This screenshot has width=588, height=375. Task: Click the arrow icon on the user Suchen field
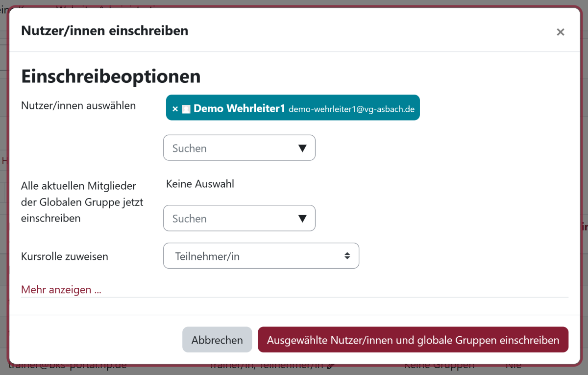(302, 148)
